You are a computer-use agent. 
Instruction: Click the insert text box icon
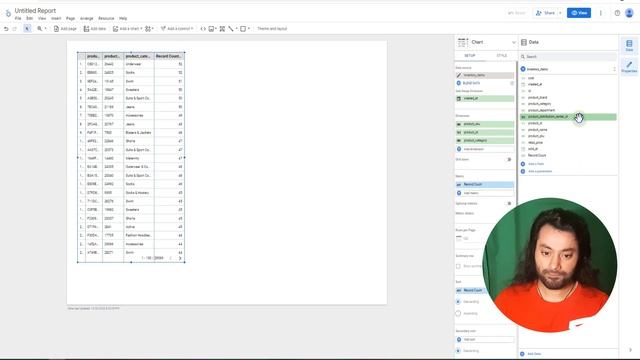(222, 29)
